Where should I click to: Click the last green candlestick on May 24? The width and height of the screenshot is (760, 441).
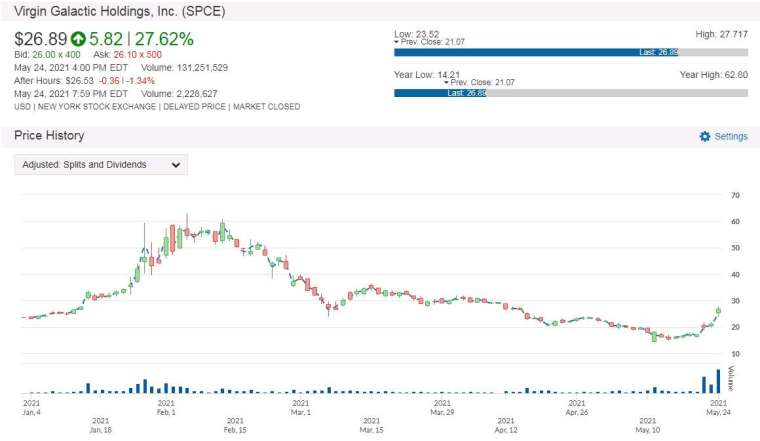[718, 311]
